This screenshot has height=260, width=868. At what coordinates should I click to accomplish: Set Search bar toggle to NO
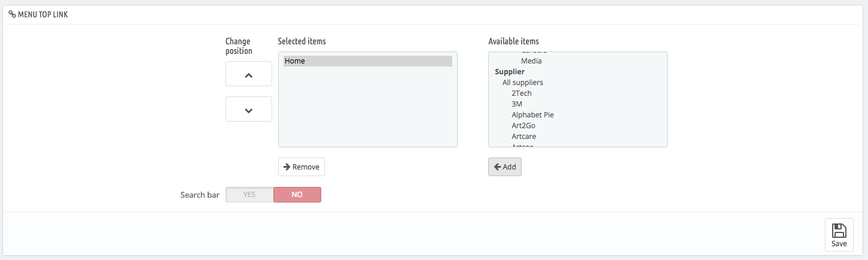point(297,195)
